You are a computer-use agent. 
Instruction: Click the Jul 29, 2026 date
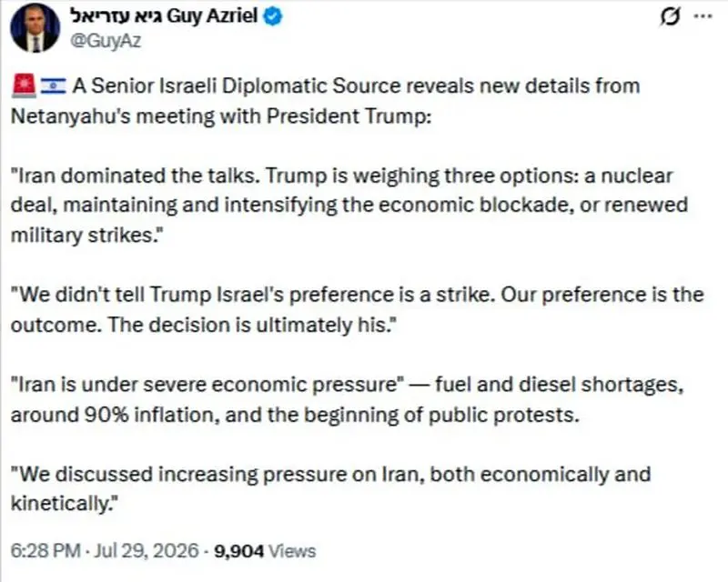pos(147,551)
